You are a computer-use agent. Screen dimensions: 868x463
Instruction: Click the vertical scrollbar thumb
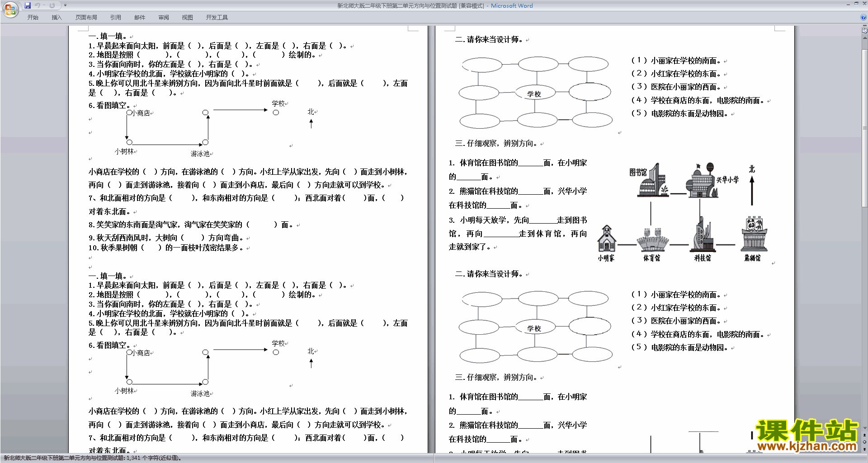pyautogui.click(x=865, y=129)
